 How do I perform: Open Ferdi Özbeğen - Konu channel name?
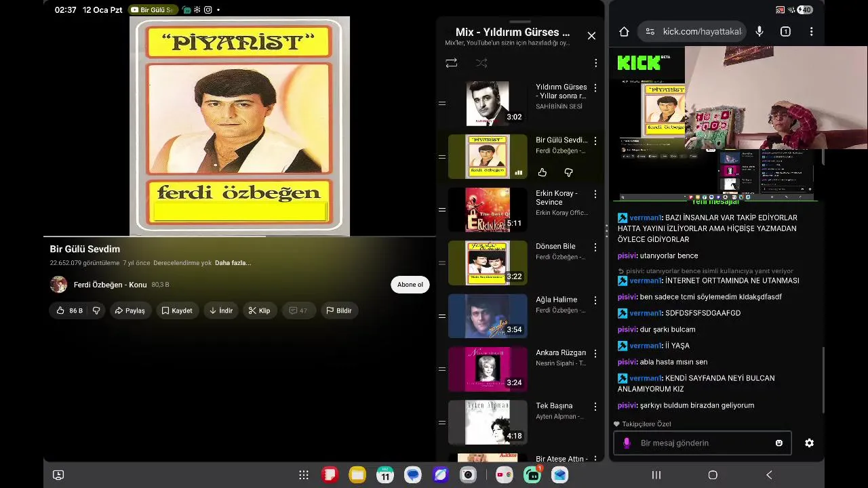pos(111,285)
